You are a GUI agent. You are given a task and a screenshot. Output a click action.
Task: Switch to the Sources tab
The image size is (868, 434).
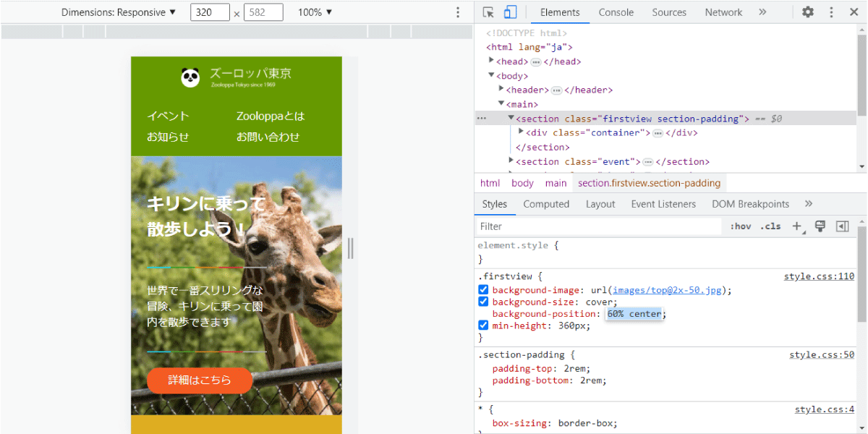pyautogui.click(x=669, y=12)
